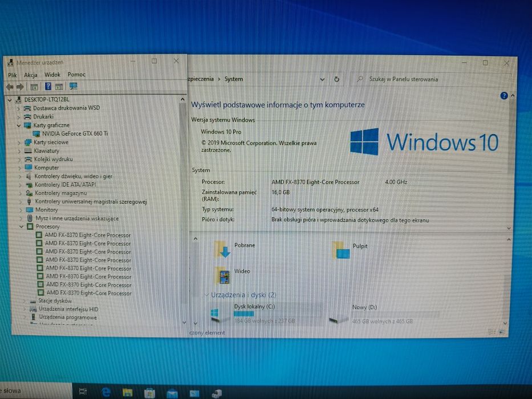Select Stacje dysków entry

[55, 300]
